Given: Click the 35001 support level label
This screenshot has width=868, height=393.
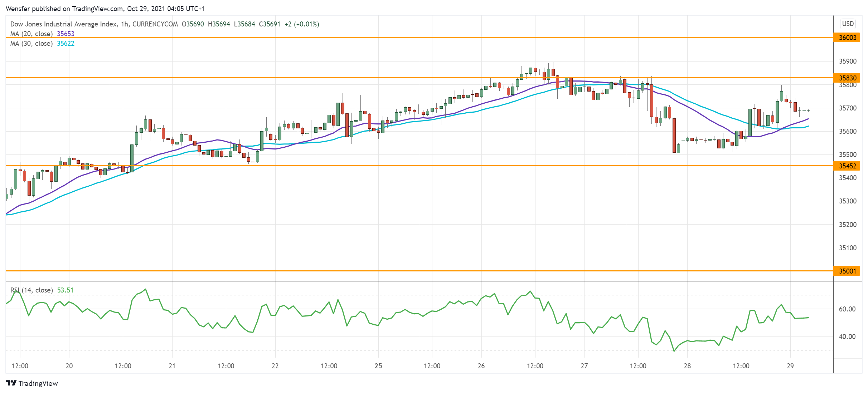Looking at the screenshot, I should 847,271.
